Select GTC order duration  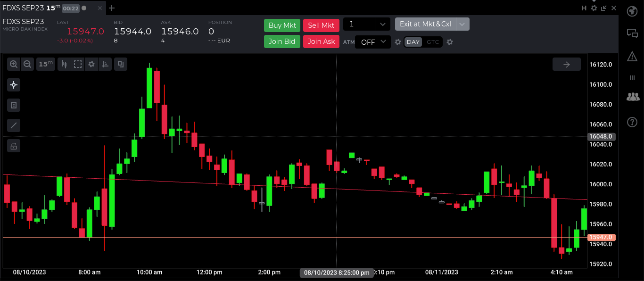(x=433, y=42)
